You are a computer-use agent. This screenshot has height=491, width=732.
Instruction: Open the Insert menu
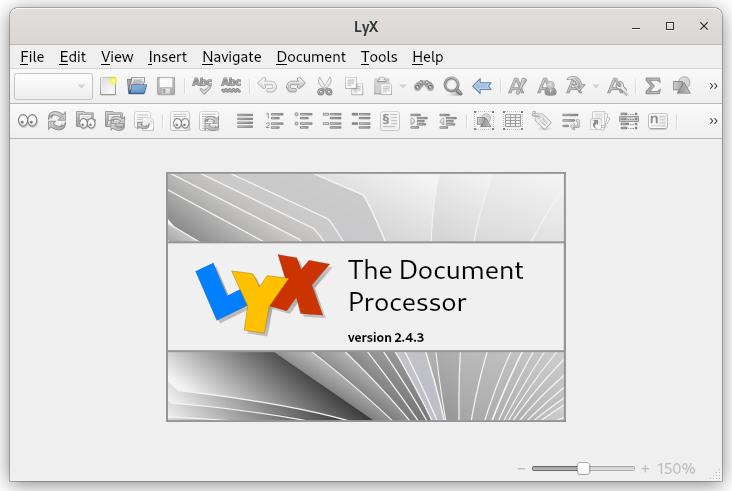click(x=167, y=57)
